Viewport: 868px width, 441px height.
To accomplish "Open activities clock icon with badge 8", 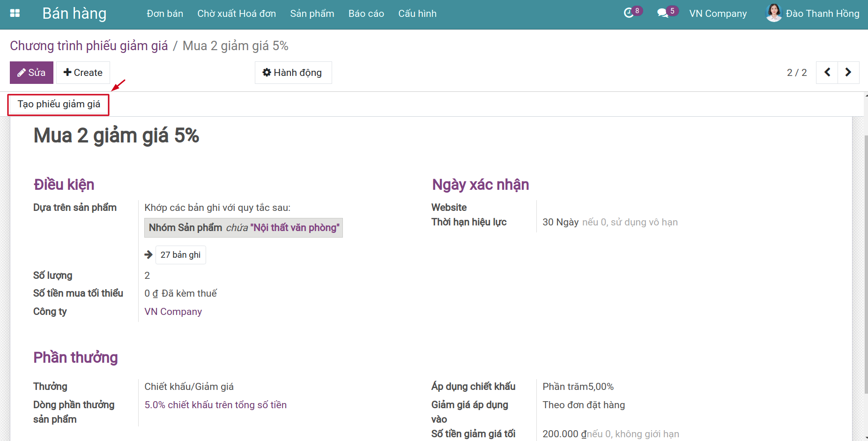I will pos(629,13).
